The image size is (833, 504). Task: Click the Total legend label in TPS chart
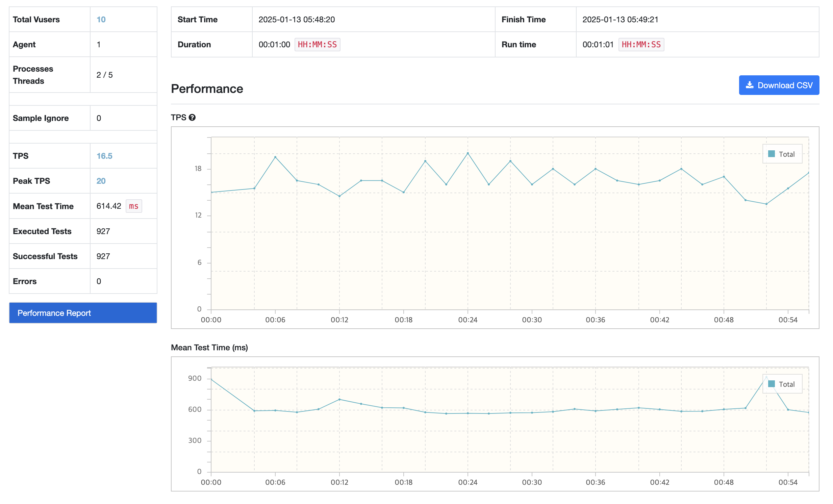(786, 154)
